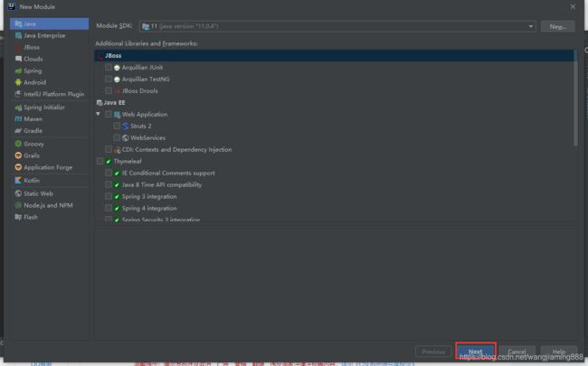Click the Help button
This screenshot has height=366, width=588.
click(559, 352)
